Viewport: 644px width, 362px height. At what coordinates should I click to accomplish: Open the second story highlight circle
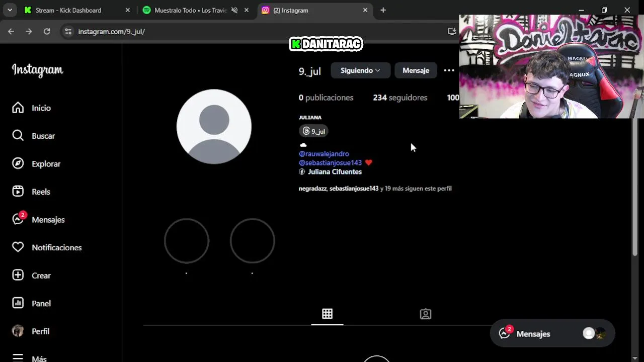(x=253, y=241)
